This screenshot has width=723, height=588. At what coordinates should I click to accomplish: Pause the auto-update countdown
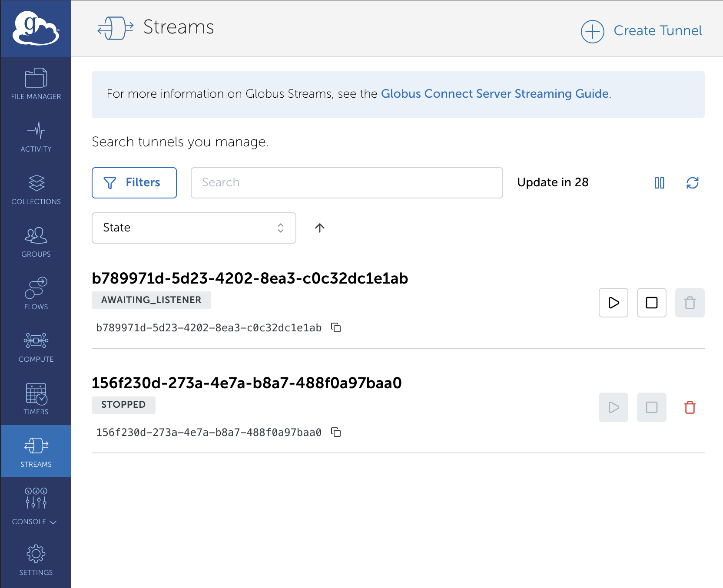(660, 183)
